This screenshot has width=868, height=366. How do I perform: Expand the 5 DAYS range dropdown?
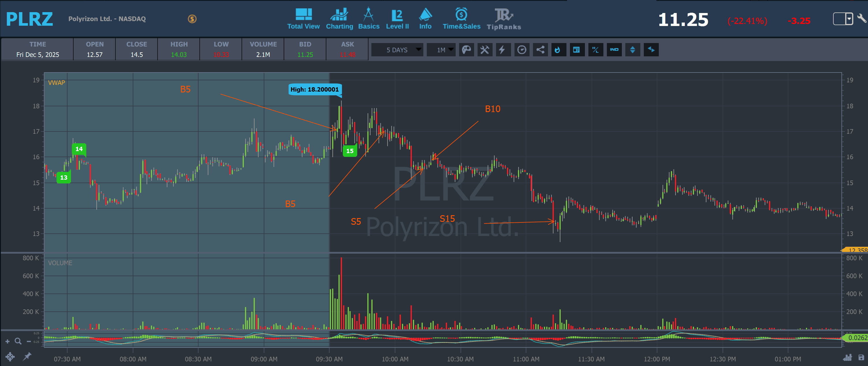coord(397,50)
